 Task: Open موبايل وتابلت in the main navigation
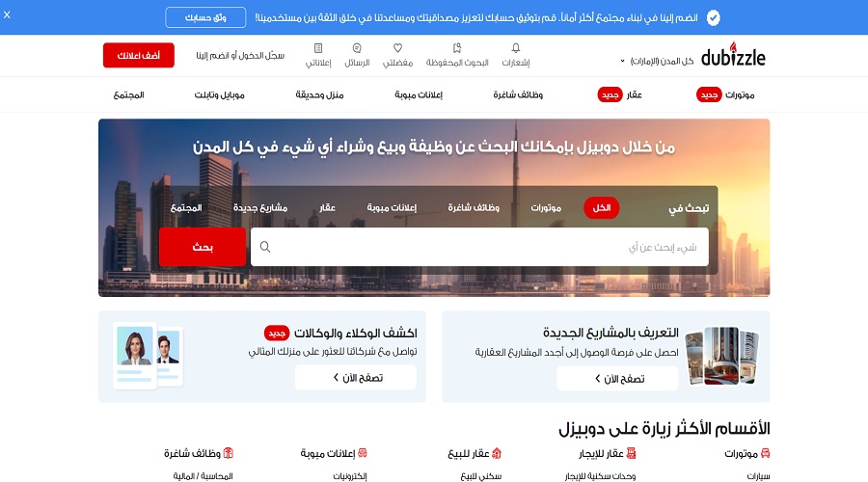tap(219, 95)
